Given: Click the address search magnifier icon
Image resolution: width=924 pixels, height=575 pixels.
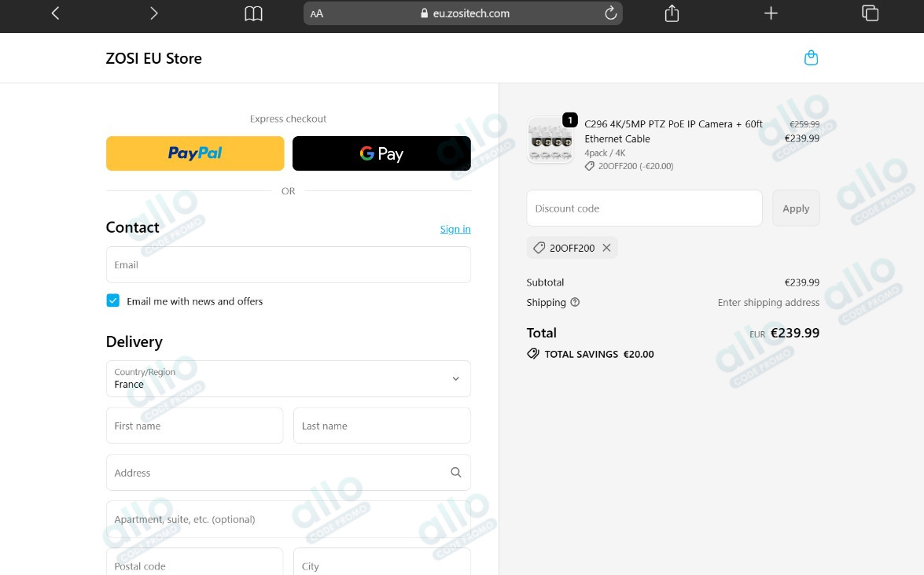Looking at the screenshot, I should (455, 473).
